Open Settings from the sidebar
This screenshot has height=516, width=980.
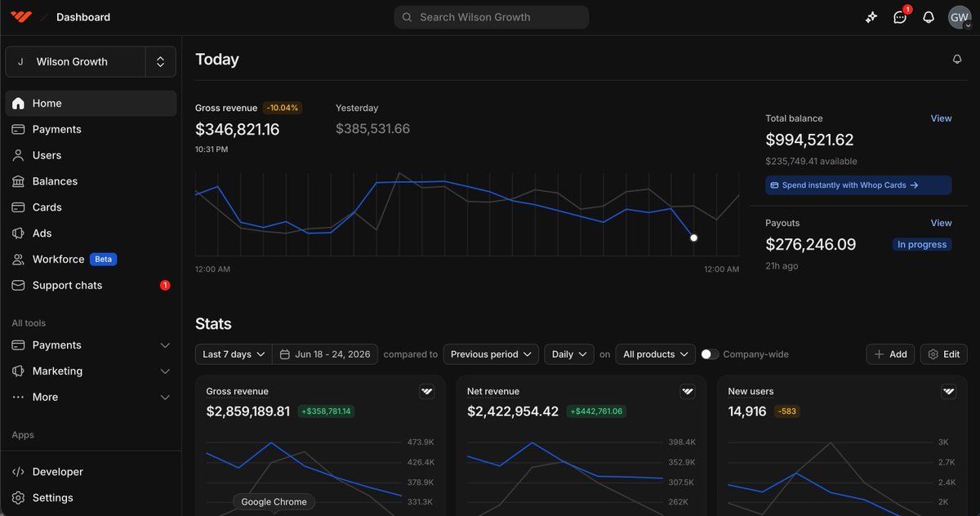[91, 498]
